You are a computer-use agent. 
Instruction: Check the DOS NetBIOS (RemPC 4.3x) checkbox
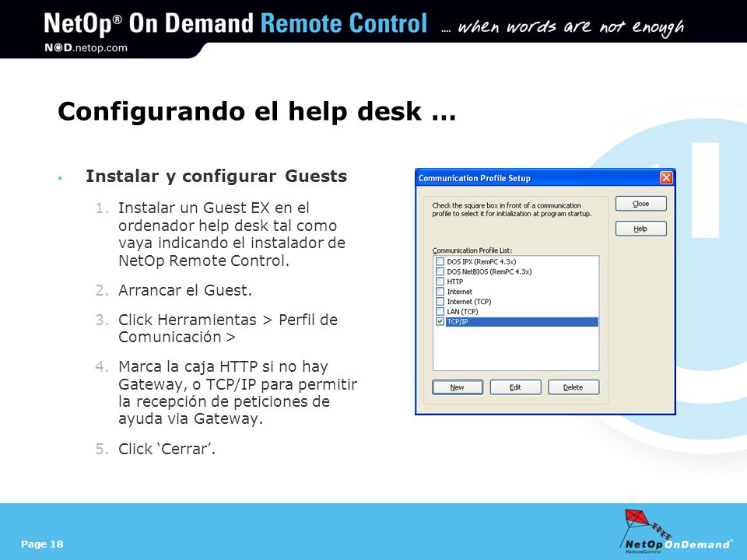click(x=440, y=271)
